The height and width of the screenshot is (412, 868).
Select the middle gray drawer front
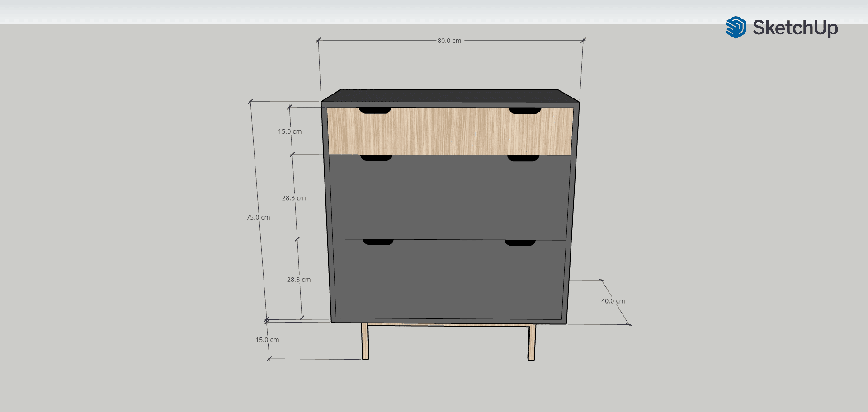[x=450, y=199]
